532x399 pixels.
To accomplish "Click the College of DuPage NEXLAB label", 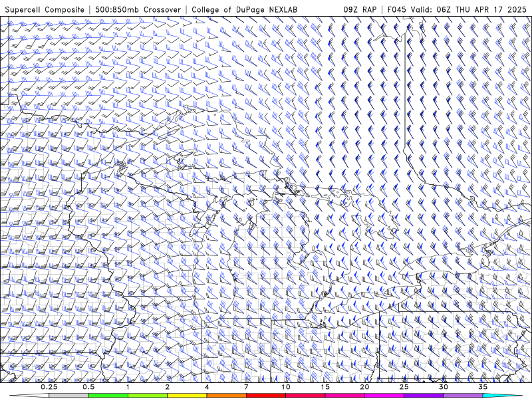I will [x=245, y=9].
